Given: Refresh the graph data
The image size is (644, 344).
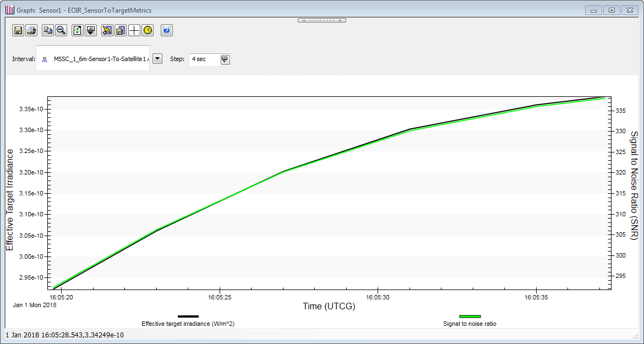Looking at the screenshot, I should 78,31.
